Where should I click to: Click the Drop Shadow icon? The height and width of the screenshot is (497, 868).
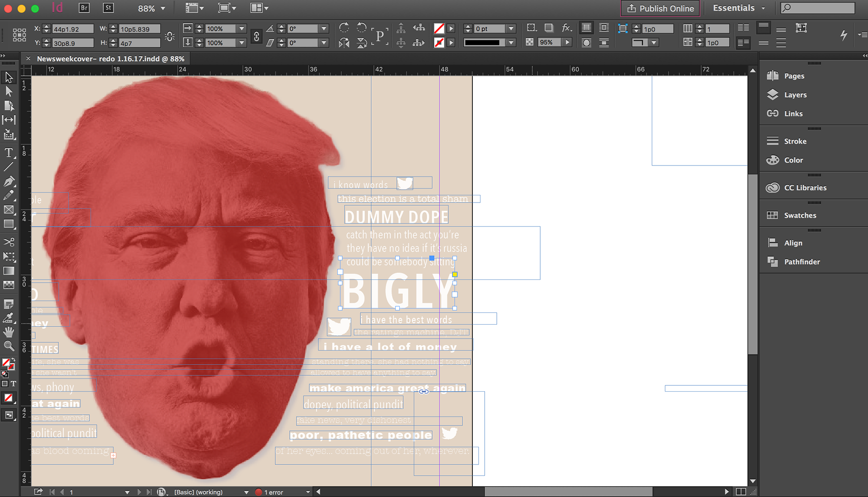(549, 28)
